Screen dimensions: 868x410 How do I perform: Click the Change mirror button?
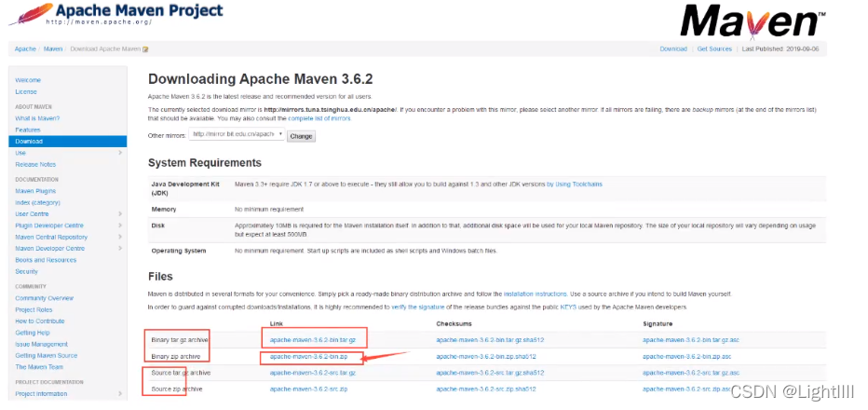[x=301, y=136]
